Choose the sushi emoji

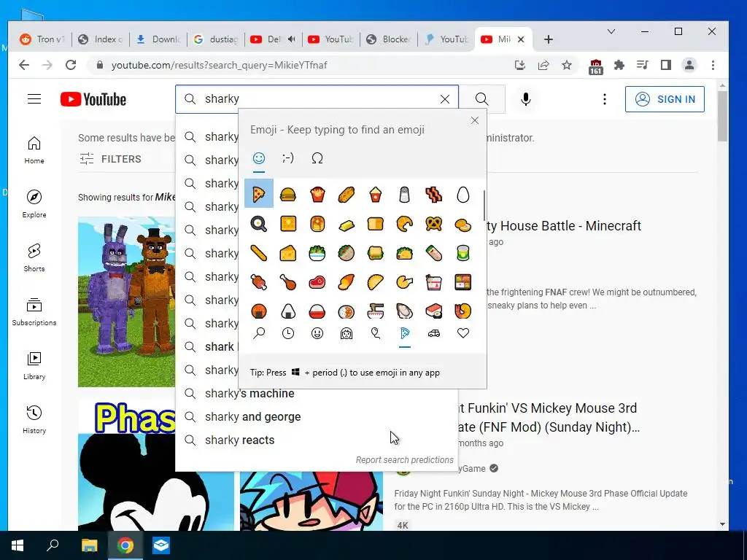(433, 311)
